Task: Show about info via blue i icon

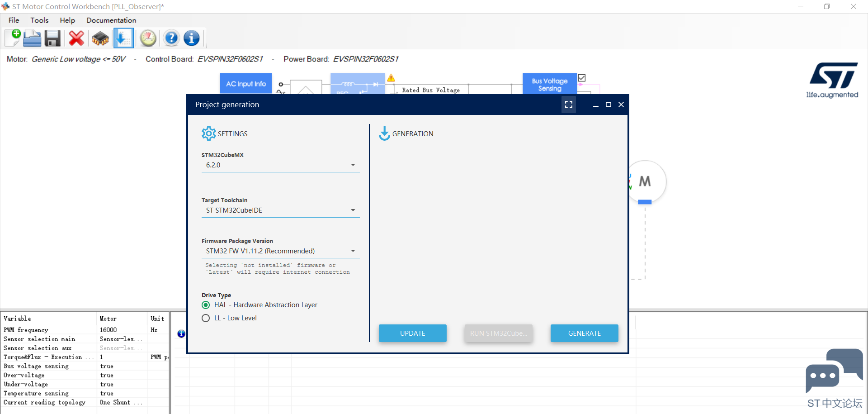Action: click(x=192, y=38)
